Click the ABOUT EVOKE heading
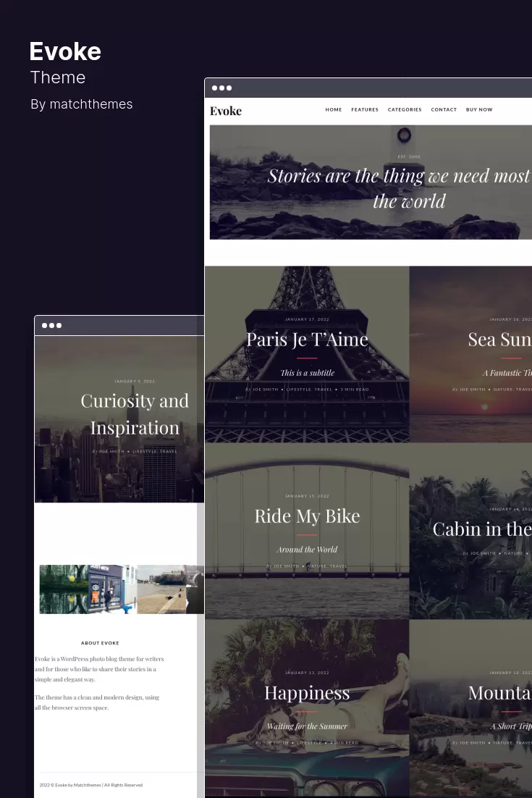This screenshot has width=532, height=798. [x=100, y=643]
